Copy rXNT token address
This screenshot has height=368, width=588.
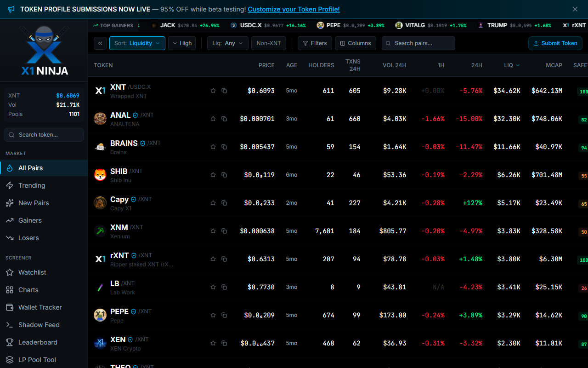click(x=224, y=259)
